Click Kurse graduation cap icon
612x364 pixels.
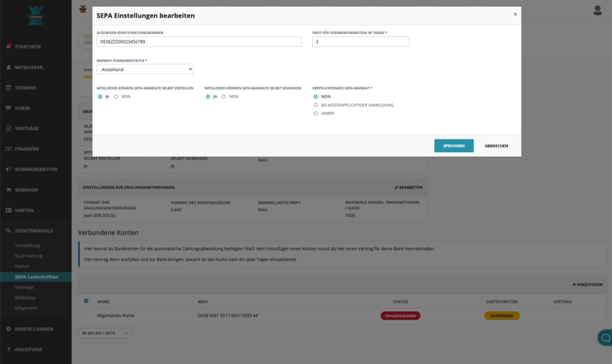tap(9, 108)
